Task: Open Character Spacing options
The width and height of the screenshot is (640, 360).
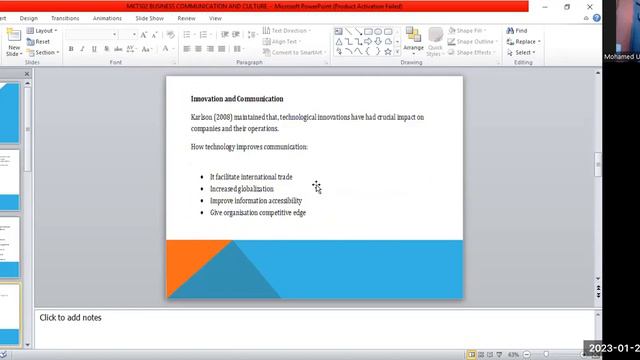Action: tap(131, 49)
